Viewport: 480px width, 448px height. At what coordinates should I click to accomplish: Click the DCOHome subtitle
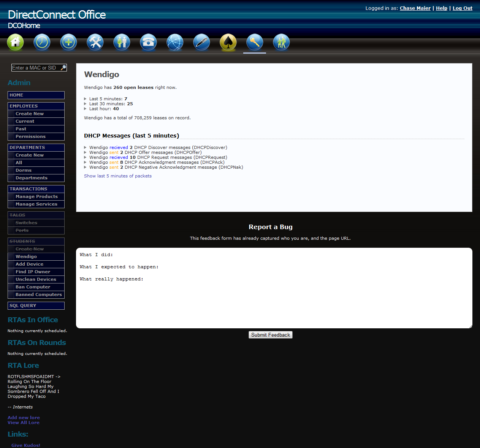tap(24, 25)
